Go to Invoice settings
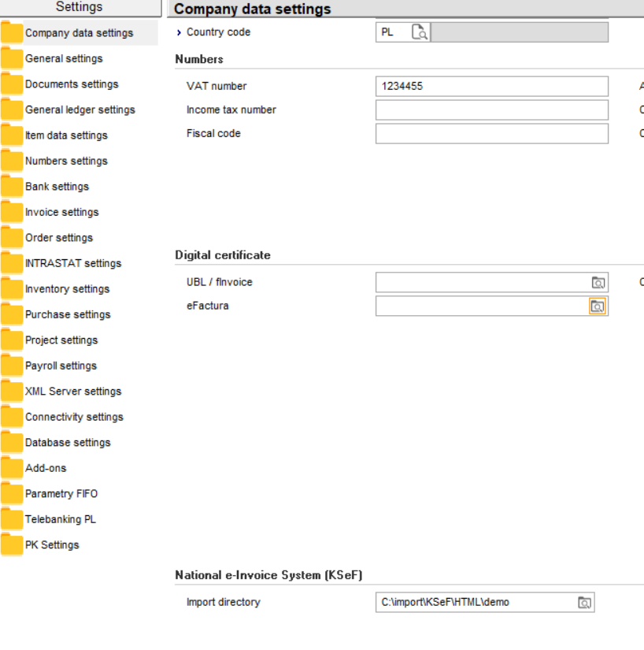 tap(61, 212)
